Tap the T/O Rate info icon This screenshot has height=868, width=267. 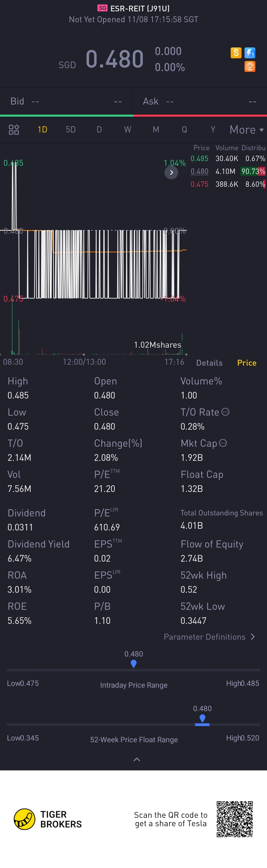click(x=225, y=412)
